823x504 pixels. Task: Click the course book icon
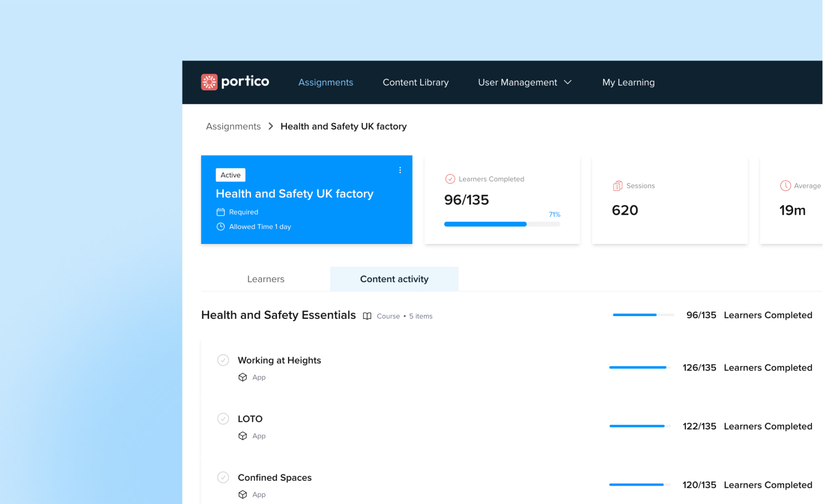click(367, 316)
